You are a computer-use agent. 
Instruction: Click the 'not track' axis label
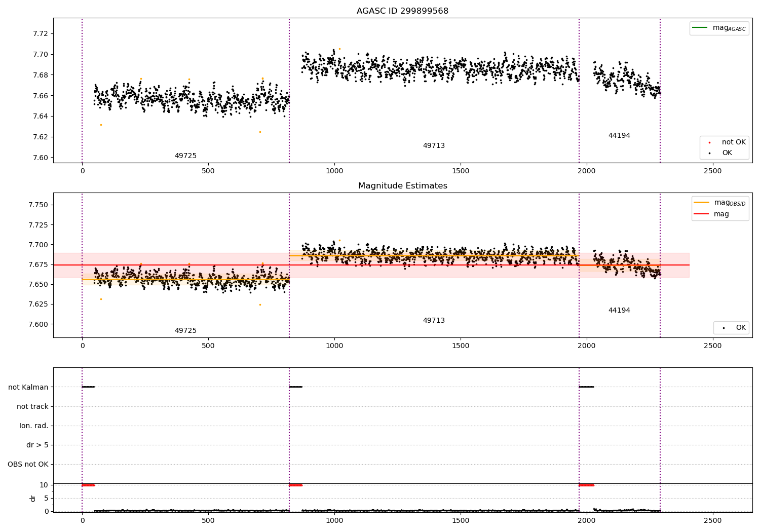[x=32, y=406]
